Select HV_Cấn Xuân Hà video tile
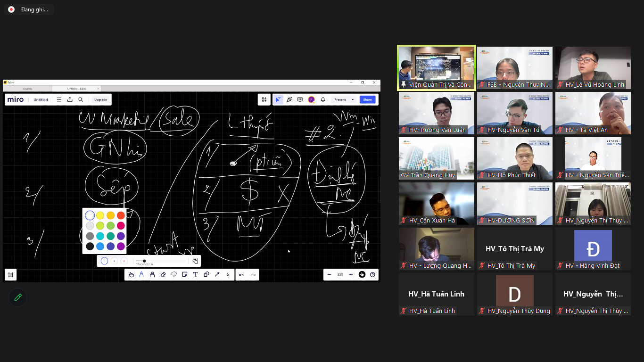 click(437, 204)
